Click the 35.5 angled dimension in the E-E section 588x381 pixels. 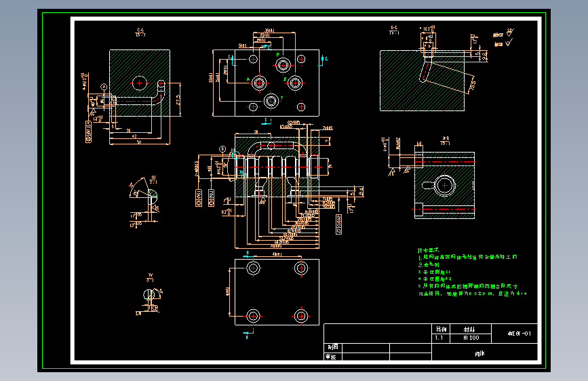473,85
